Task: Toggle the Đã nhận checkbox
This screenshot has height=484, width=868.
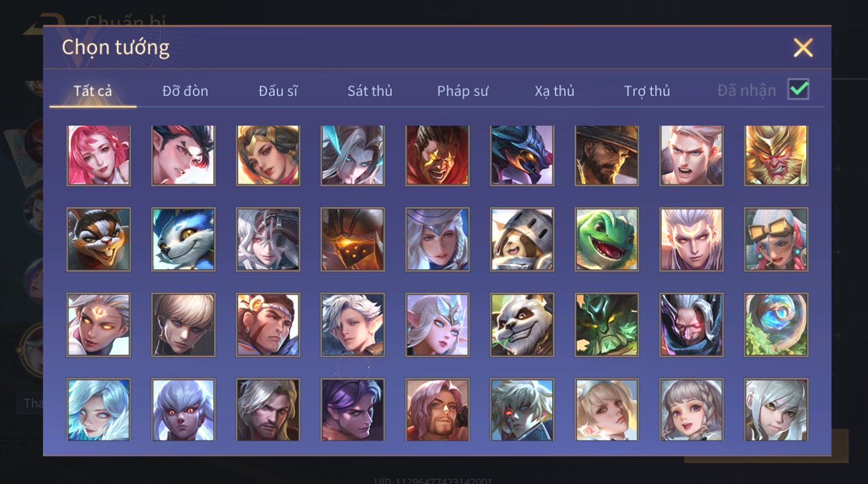Action: 798,89
